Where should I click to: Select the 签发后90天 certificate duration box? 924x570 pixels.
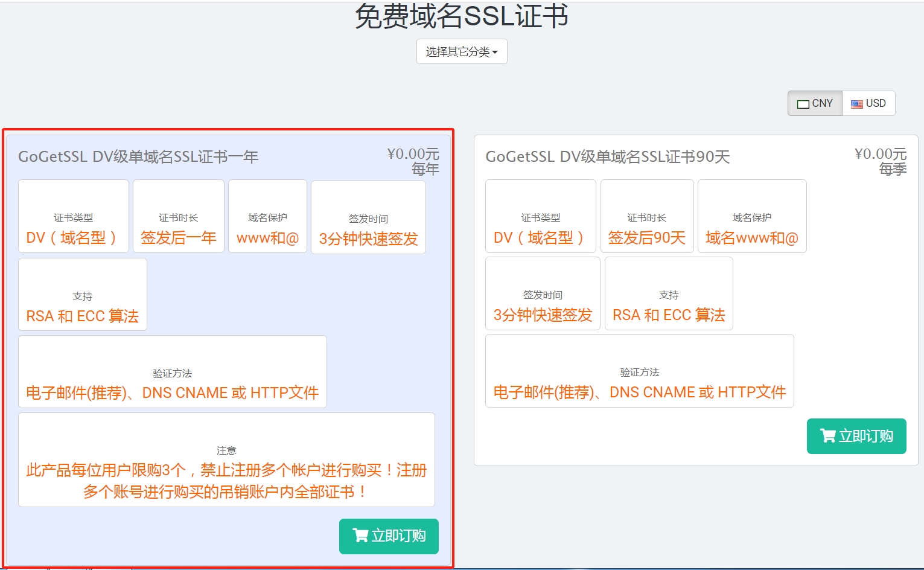(x=647, y=216)
